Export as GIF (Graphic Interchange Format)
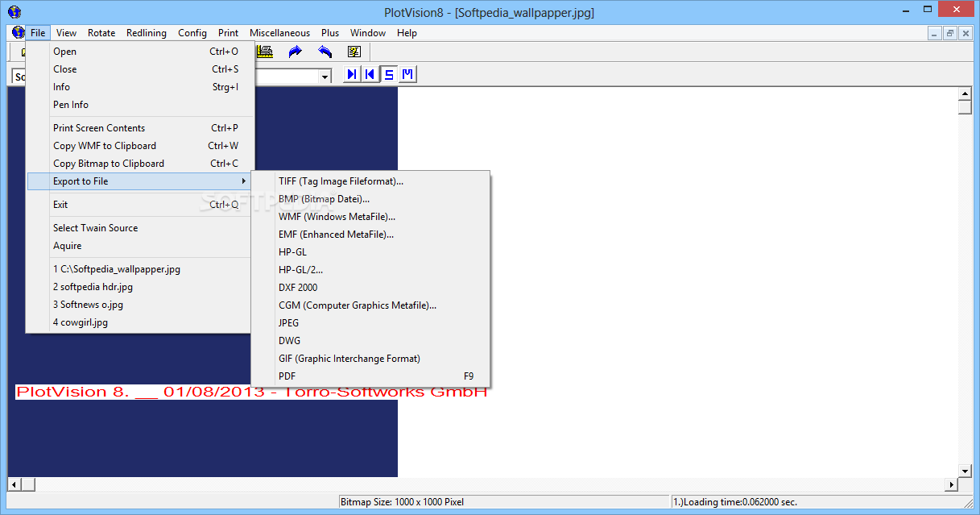Screen dimensions: 980x515 coord(370,359)
